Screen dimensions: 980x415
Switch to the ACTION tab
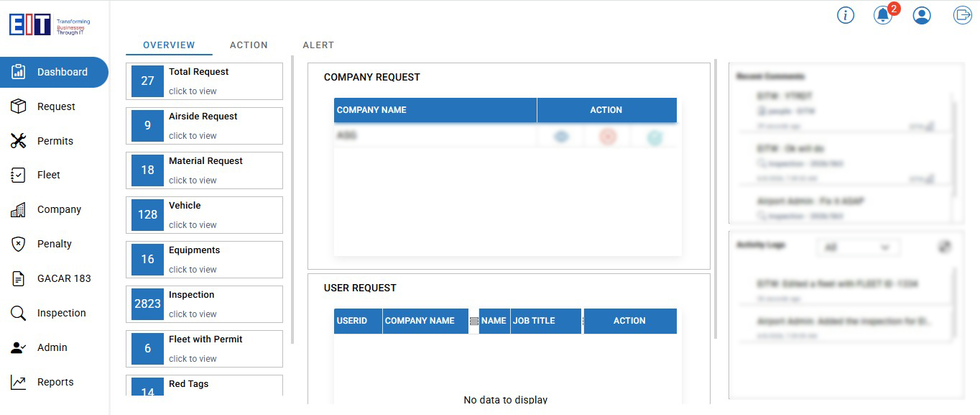coord(249,45)
